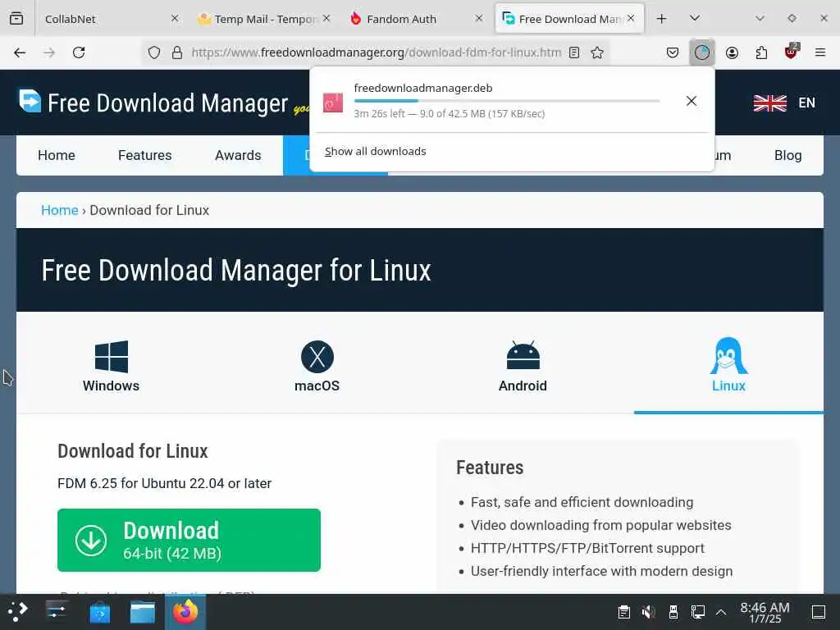Viewport: 840px width, 630px height.
Task: Open Show all downloads
Action: tap(375, 152)
